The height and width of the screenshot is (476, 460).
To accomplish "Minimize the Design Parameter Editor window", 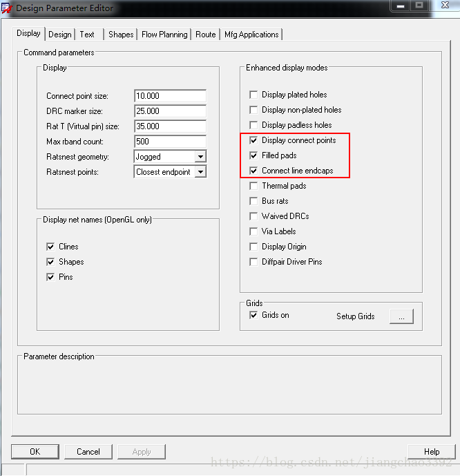I will (x=401, y=6).
